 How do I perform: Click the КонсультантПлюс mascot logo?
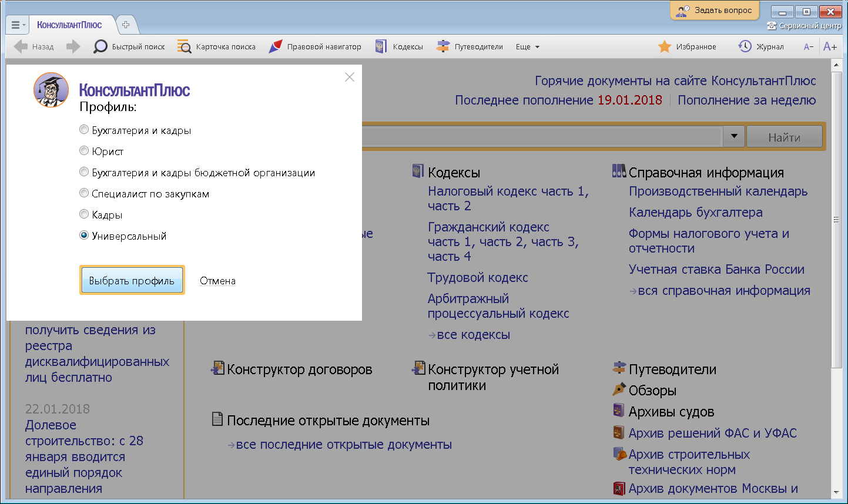(51, 90)
